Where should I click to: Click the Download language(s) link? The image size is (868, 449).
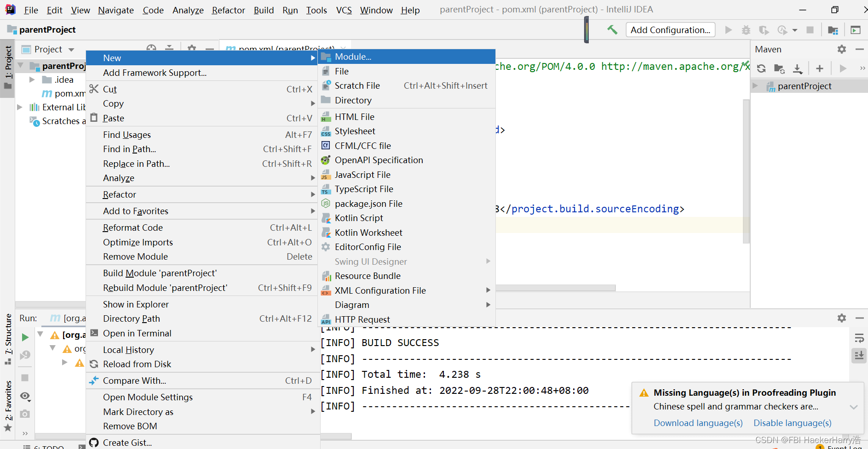pos(698,423)
